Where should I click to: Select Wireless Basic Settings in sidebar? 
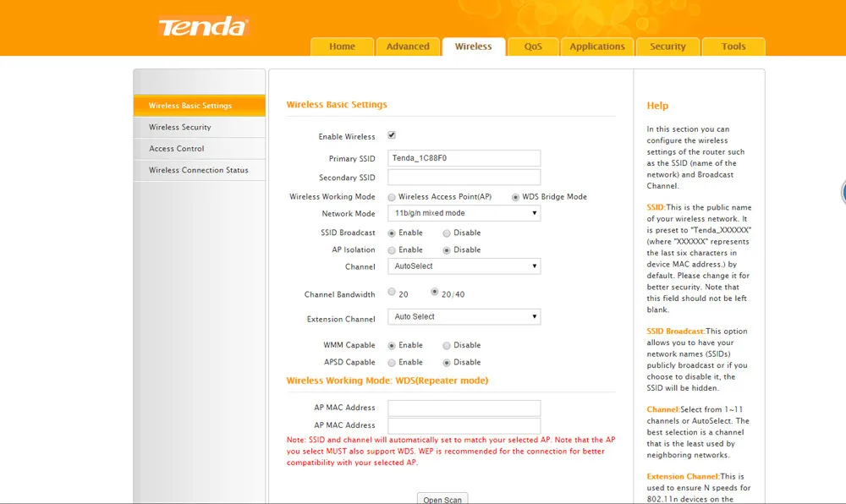[x=199, y=106]
